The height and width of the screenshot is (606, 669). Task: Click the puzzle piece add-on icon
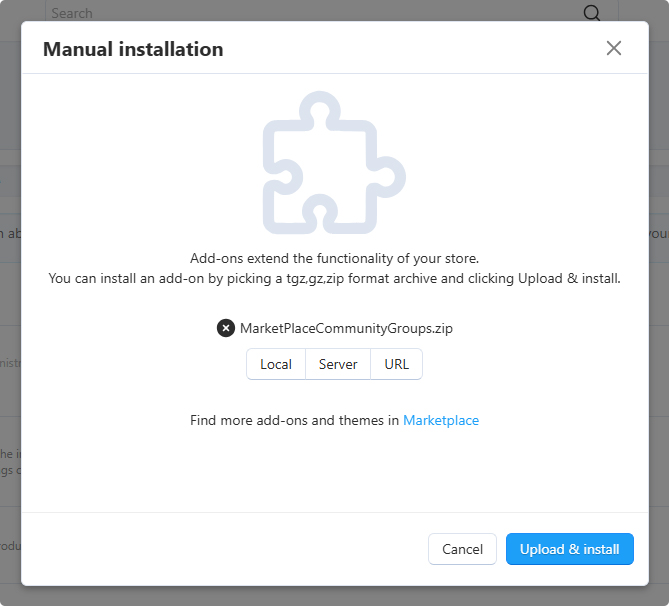[334, 162]
